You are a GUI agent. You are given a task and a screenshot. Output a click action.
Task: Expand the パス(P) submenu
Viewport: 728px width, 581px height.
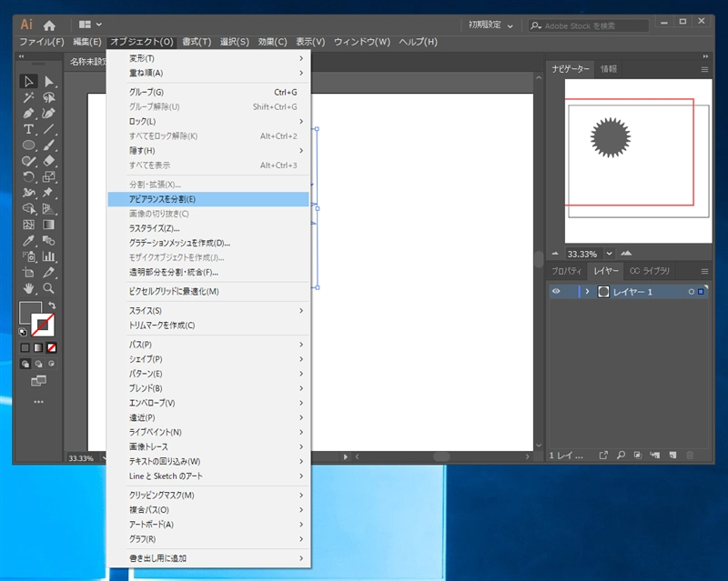(208, 345)
